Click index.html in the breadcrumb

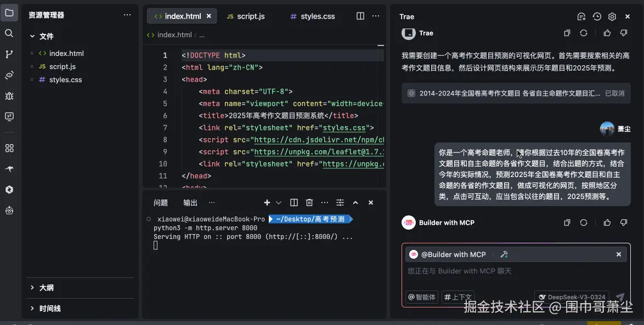tap(174, 35)
